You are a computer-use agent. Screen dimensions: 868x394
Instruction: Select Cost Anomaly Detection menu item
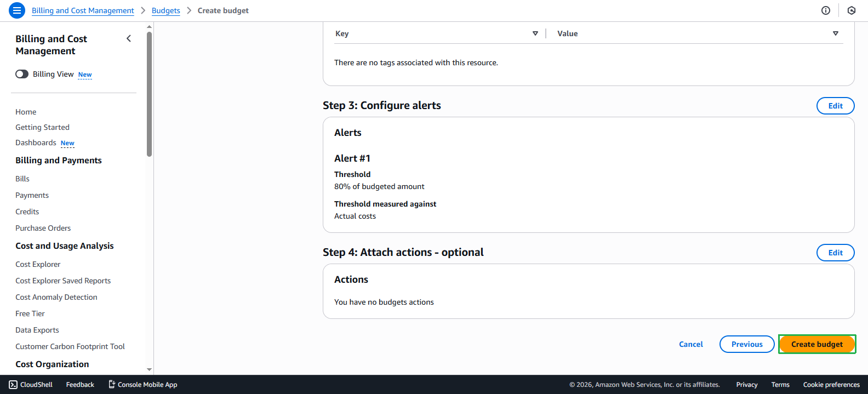tap(56, 297)
